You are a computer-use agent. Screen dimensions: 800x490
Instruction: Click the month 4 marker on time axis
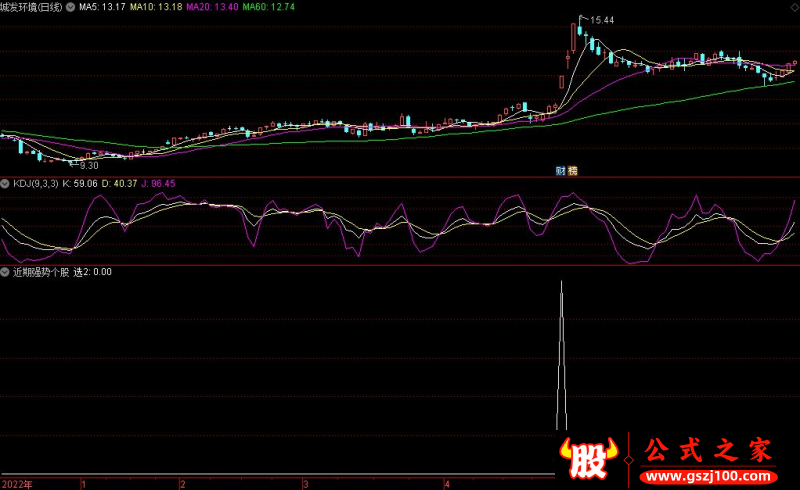(447, 484)
